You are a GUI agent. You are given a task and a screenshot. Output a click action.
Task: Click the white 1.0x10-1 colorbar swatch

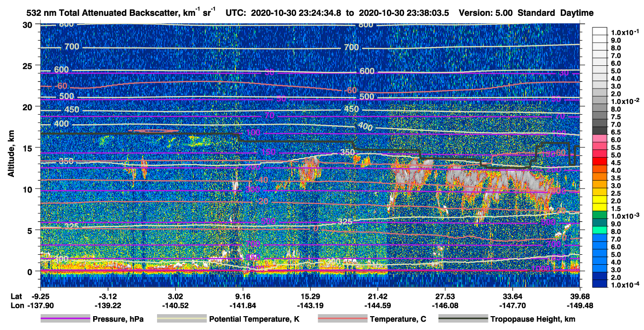(x=600, y=31)
